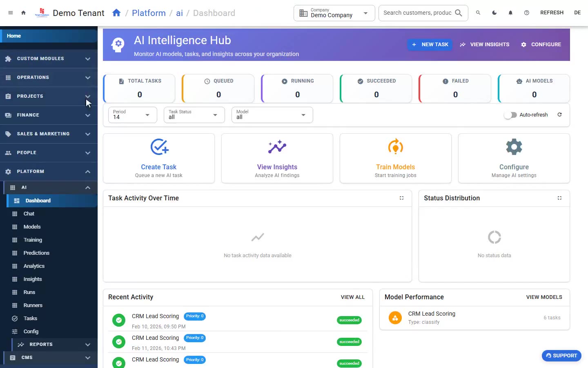Click the Refresh text button in the top bar
The image size is (588, 368).
pyautogui.click(x=552, y=13)
